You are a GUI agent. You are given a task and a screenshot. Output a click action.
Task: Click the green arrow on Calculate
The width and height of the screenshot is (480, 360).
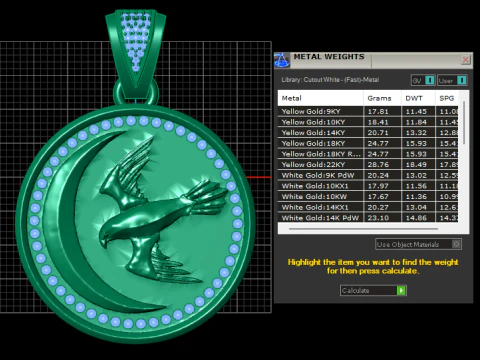(x=401, y=291)
